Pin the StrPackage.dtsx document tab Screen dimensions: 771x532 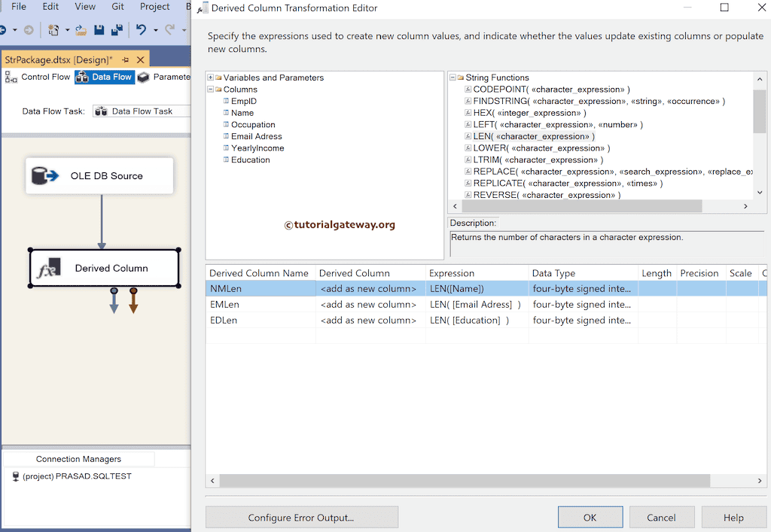pyautogui.click(x=126, y=58)
